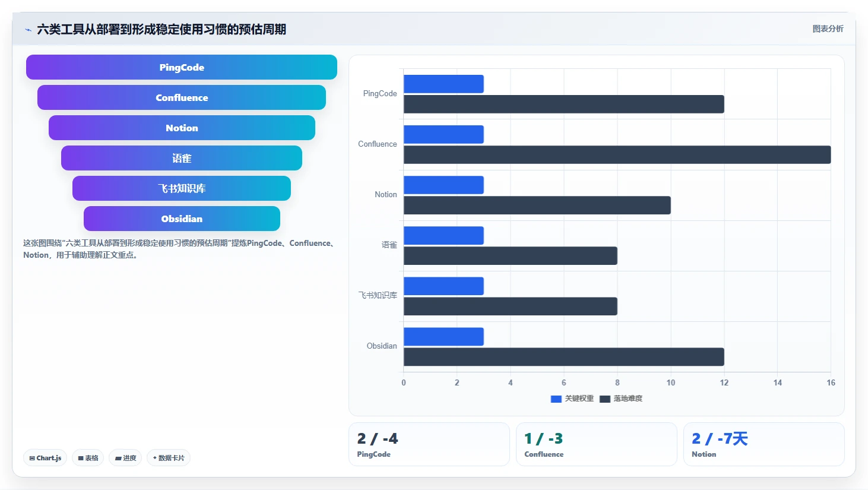
Task: Click the x-axis tick label 8
Action: [x=617, y=382]
